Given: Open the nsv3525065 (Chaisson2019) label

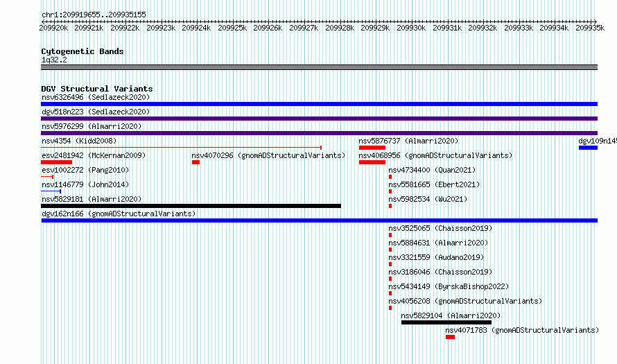Looking at the screenshot, I should [x=440, y=228].
